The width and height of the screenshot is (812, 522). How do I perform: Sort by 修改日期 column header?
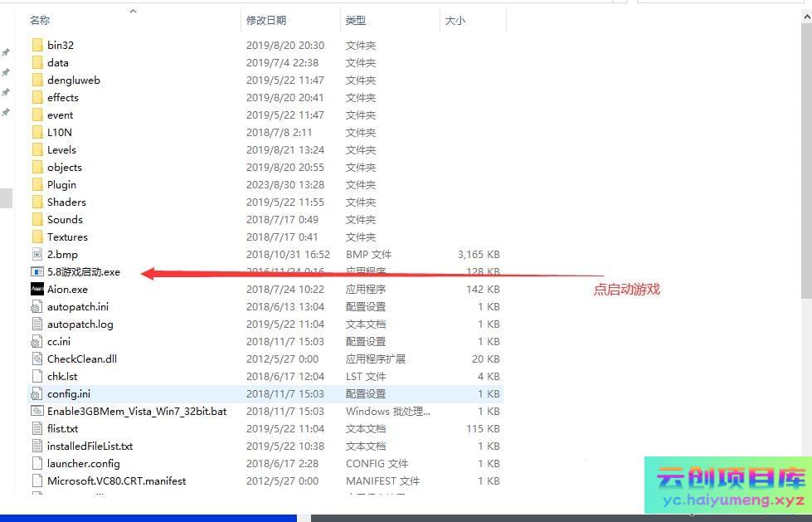point(265,20)
